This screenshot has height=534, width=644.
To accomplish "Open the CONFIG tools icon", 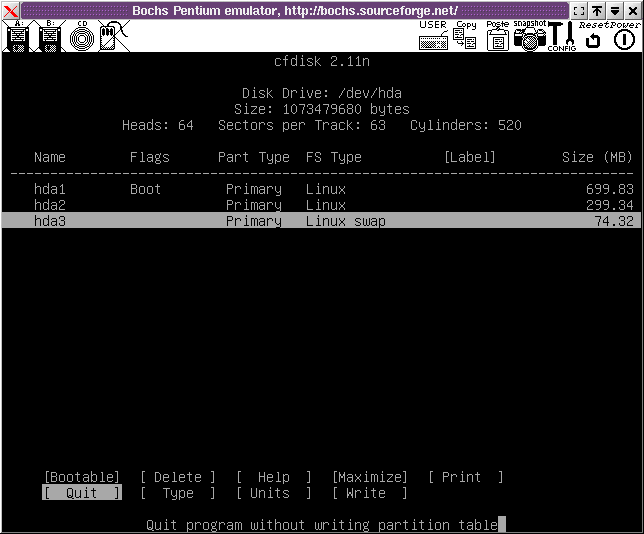I will (x=560, y=37).
